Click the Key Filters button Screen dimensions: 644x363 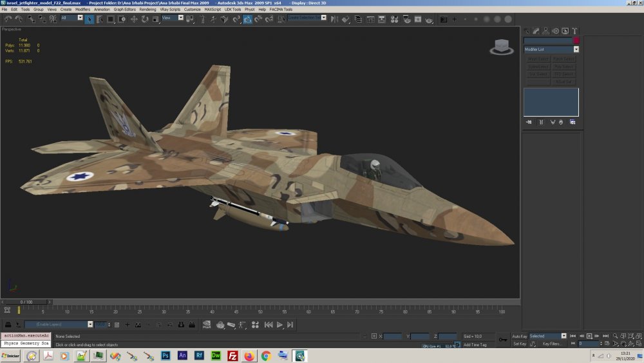coord(552,344)
